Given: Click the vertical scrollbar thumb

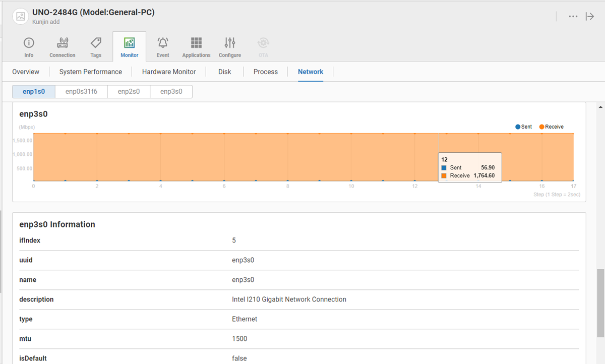Looking at the screenshot, I should tap(600, 302).
